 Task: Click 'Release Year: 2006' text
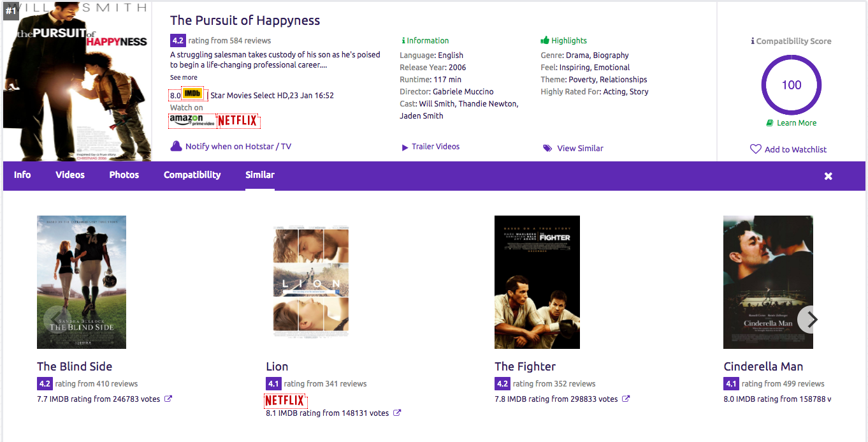433,68
